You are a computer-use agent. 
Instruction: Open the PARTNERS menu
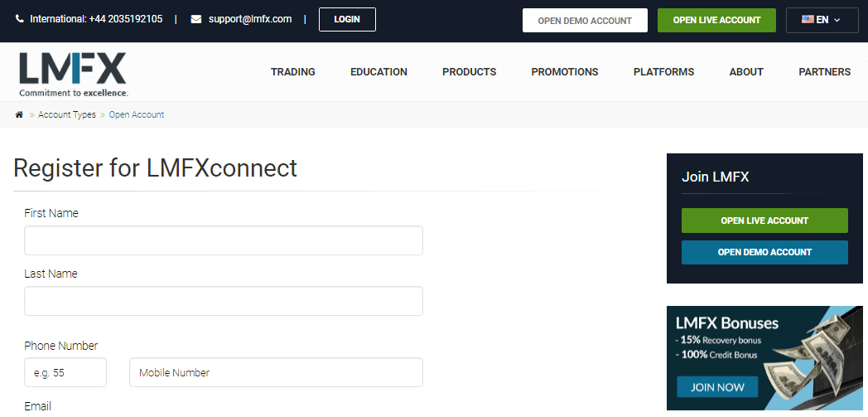pyautogui.click(x=825, y=72)
